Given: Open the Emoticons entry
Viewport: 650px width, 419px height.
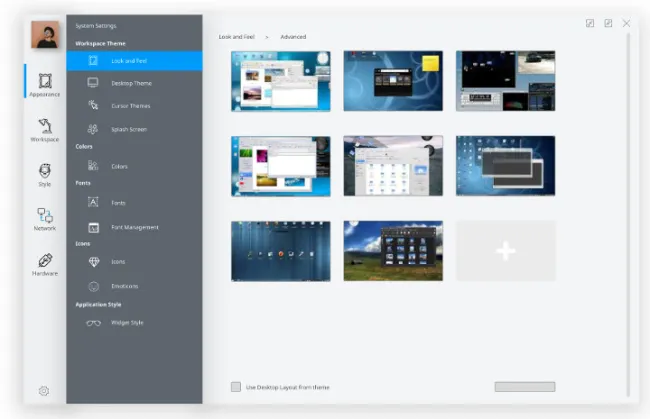Looking at the screenshot, I should (134, 286).
